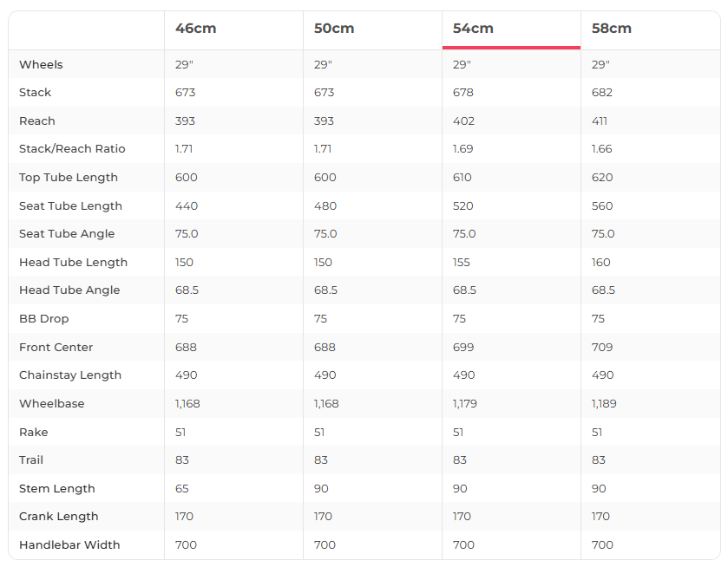Screen dimensions: 728x567
Task: Click the Handlebar Width row label
Action: point(69,545)
